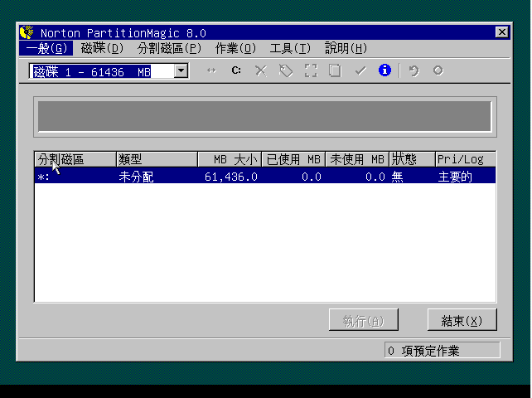Open the 分割磁區(P) menu
Screen dimensions: 532x398
[169, 49]
